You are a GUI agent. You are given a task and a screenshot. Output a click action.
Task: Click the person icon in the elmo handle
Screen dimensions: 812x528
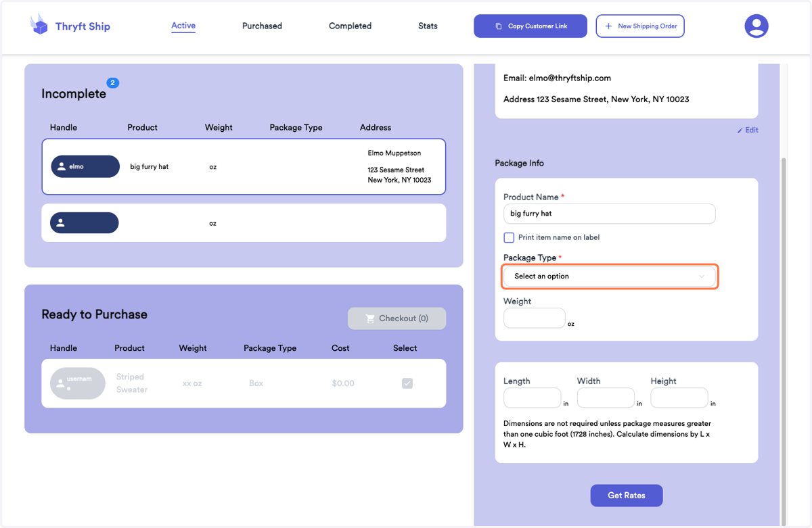point(62,166)
